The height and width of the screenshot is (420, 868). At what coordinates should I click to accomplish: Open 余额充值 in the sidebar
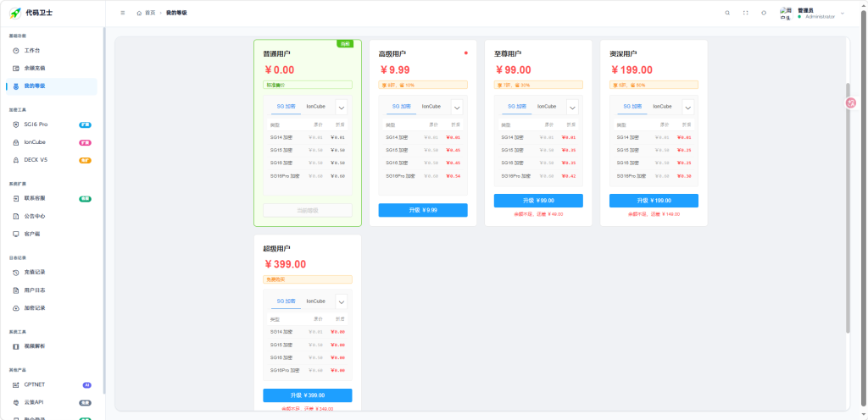coord(52,68)
